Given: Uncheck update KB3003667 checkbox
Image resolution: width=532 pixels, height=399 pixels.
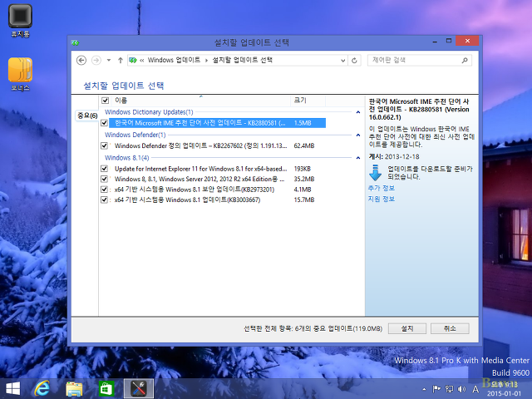Looking at the screenshot, I should click(x=105, y=199).
